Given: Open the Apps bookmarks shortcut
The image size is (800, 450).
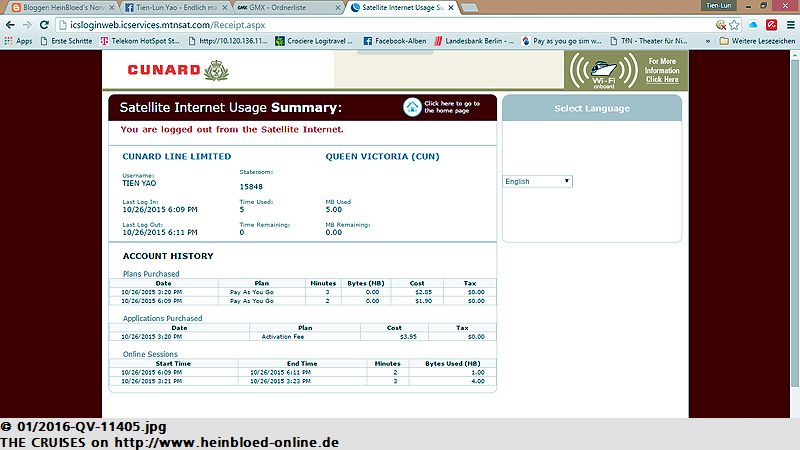Looking at the screenshot, I should pos(18,41).
